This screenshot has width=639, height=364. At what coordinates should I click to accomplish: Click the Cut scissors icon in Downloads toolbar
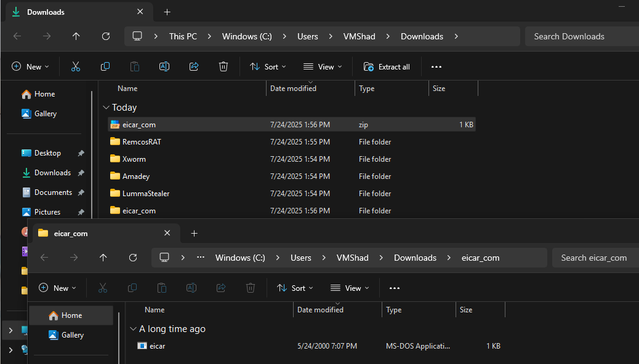point(76,66)
